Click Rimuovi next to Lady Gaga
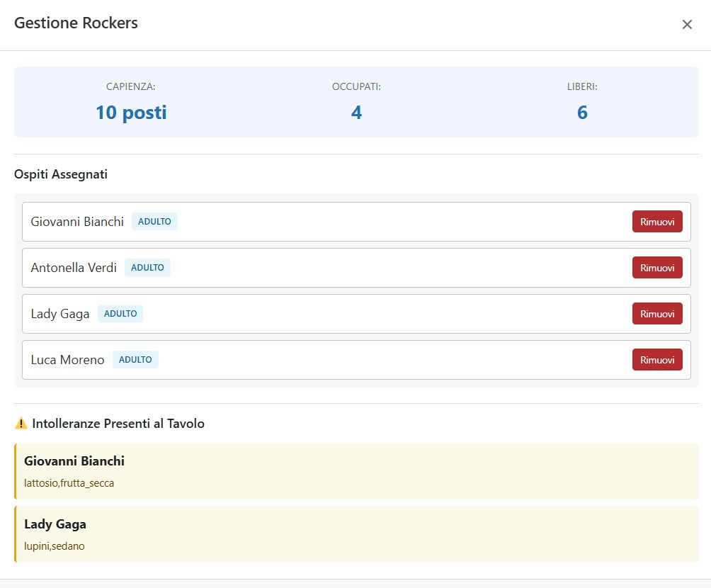 tap(656, 314)
